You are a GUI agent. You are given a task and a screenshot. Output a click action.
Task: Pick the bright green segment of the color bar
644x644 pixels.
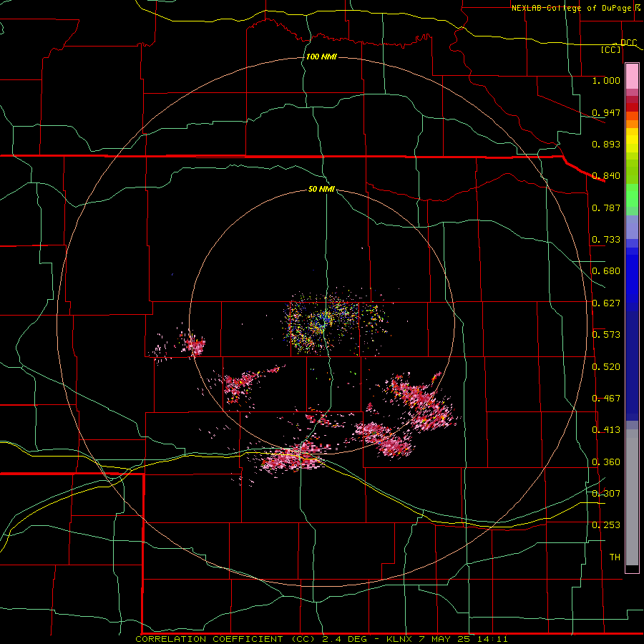pyautogui.click(x=632, y=195)
